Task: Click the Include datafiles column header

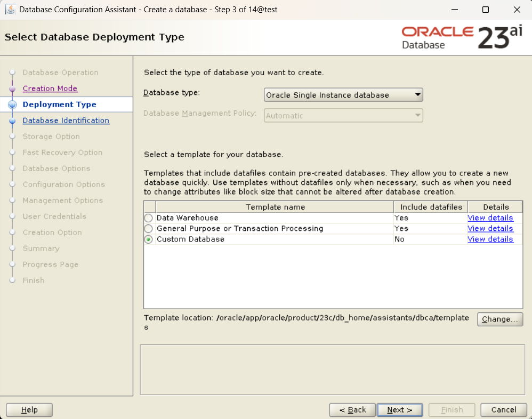Action: click(x=431, y=207)
